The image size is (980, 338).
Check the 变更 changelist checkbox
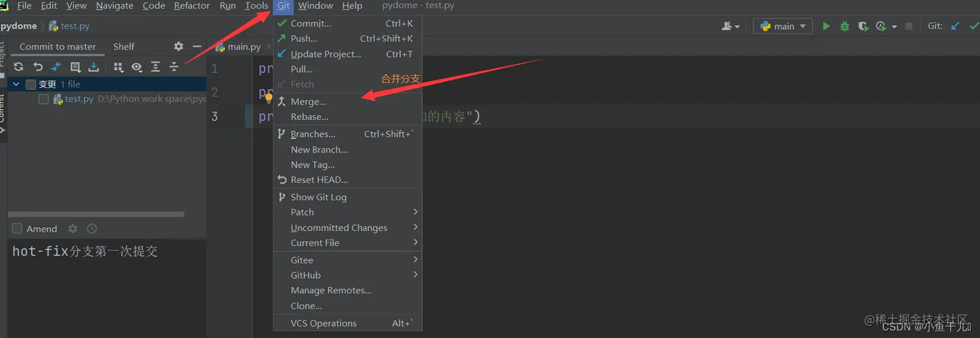(30, 84)
